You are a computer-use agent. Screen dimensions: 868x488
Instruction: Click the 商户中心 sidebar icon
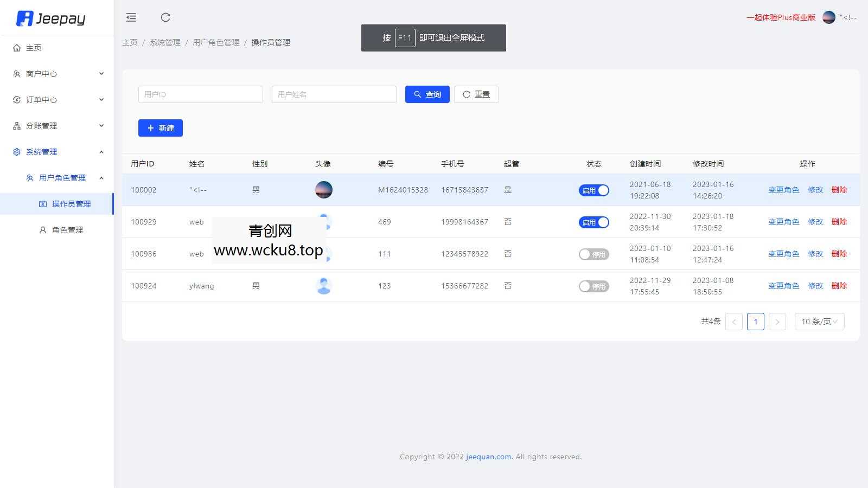[x=16, y=73]
